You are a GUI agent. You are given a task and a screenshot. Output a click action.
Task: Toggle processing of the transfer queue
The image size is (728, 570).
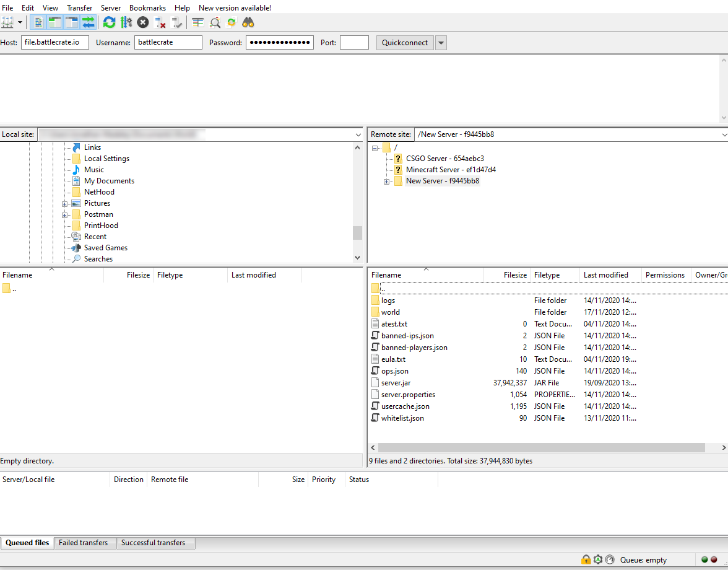(126, 22)
